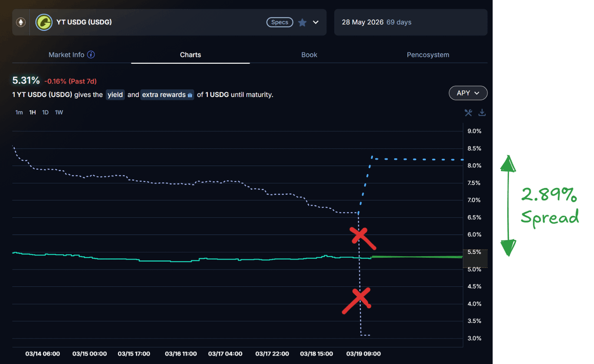Select the 1m chart interval
Image resolution: width=594 pixels, height=364 pixels.
point(19,112)
